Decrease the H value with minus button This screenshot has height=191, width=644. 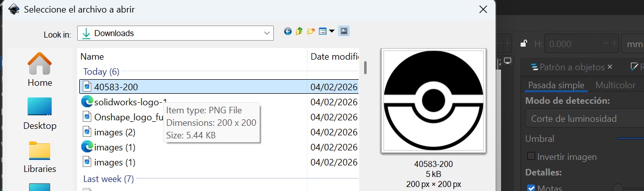point(605,44)
